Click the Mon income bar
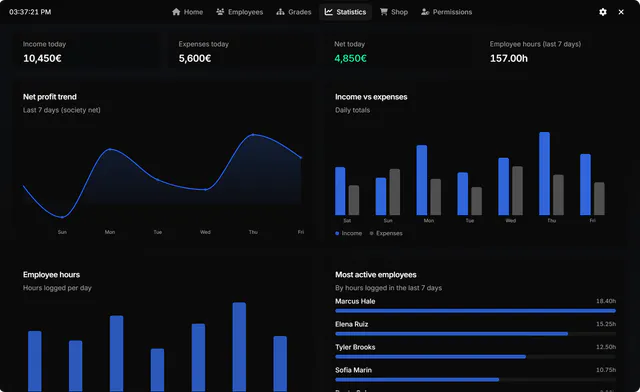 [422, 180]
